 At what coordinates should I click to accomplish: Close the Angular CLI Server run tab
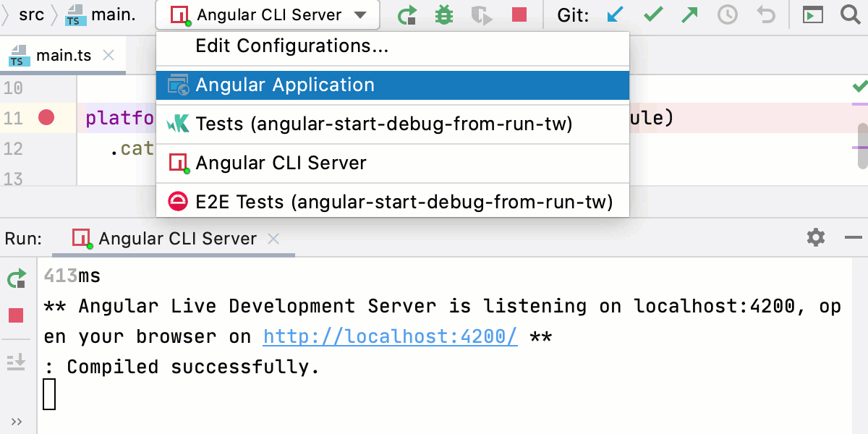click(273, 239)
